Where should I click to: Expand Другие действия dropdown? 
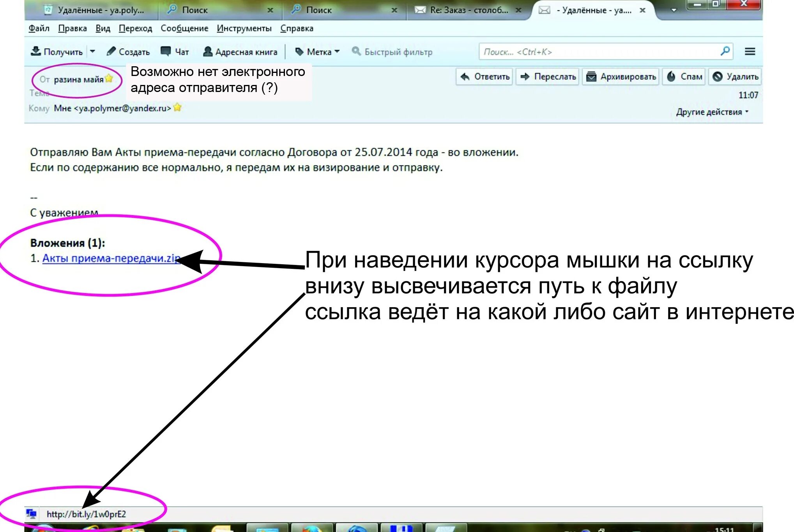713,112
